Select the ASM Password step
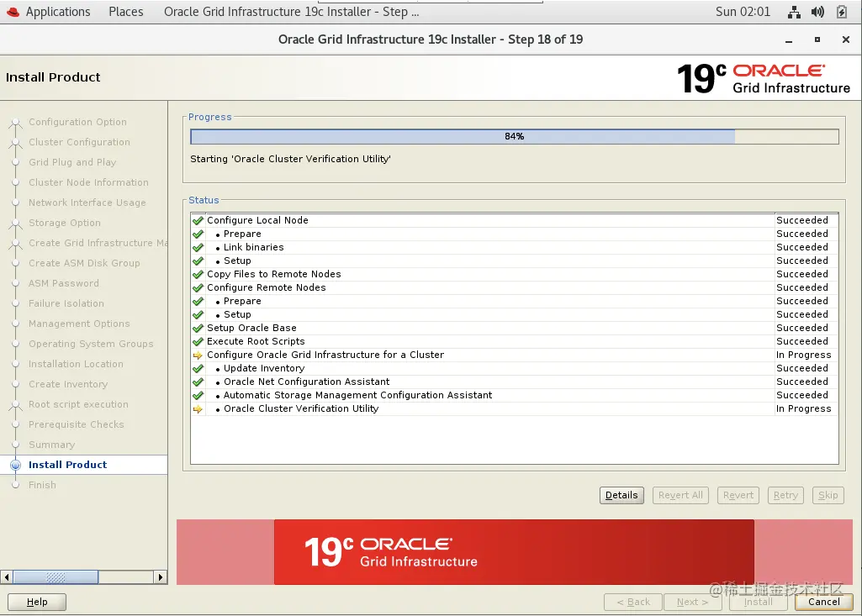This screenshot has width=862, height=616. [64, 283]
